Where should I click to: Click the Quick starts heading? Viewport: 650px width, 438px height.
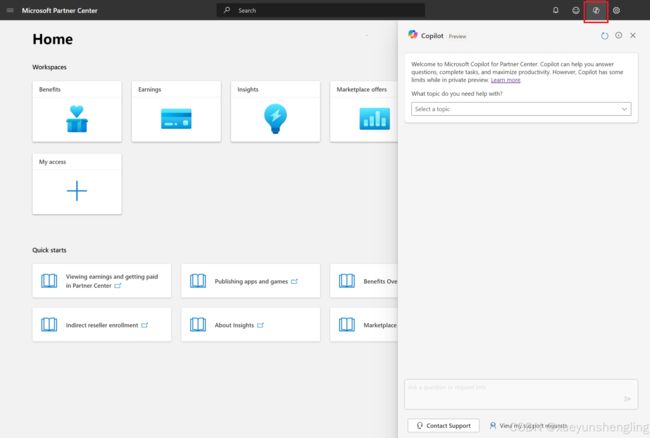coord(49,250)
